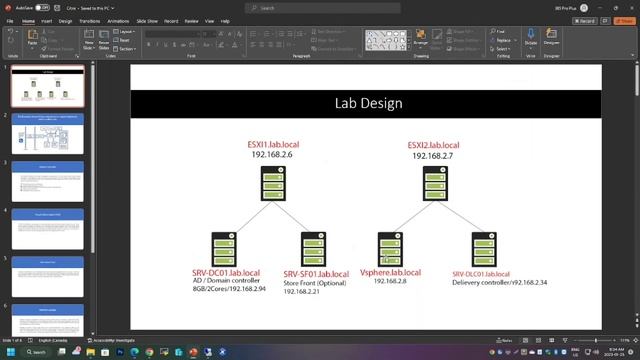Screen dimensions: 640x360
Task: Click the Redo icon below Undo
Action: tap(11, 40)
